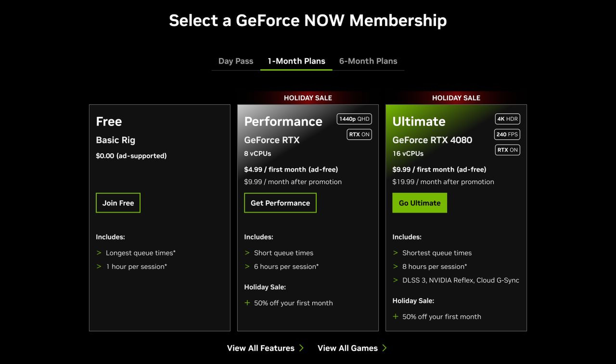The image size is (616, 364).
Task: Click the green Go Ultimate button
Action: [x=419, y=203]
